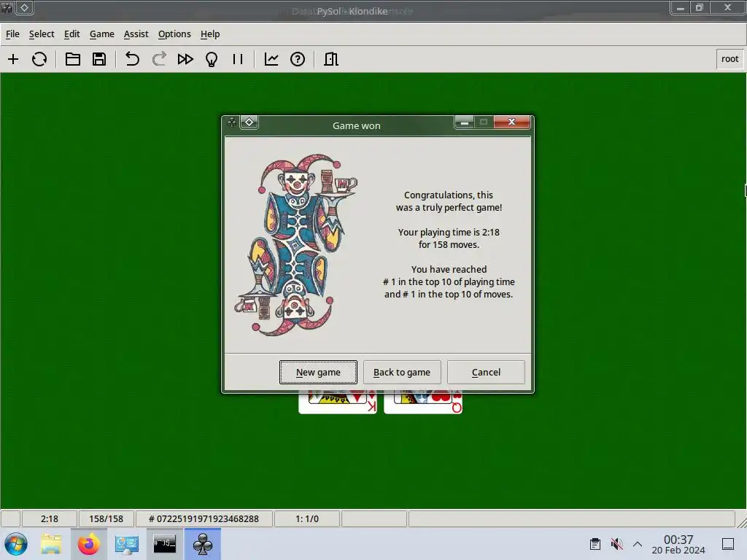The height and width of the screenshot is (560, 747).
Task: Click the Show desktop icon in the tray
Action: pyautogui.click(x=728, y=544)
